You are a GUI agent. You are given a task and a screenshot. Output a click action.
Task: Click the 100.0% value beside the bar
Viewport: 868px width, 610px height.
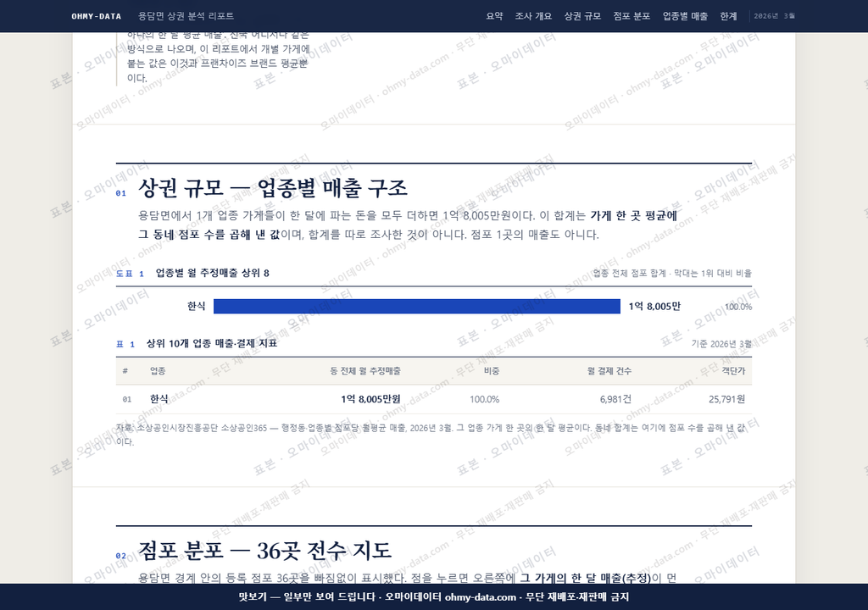tap(738, 307)
